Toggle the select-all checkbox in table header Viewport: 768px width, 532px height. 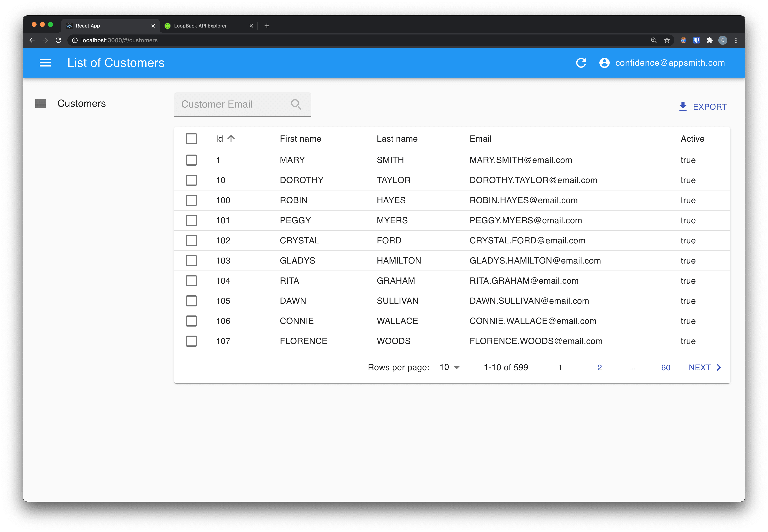pyautogui.click(x=191, y=139)
